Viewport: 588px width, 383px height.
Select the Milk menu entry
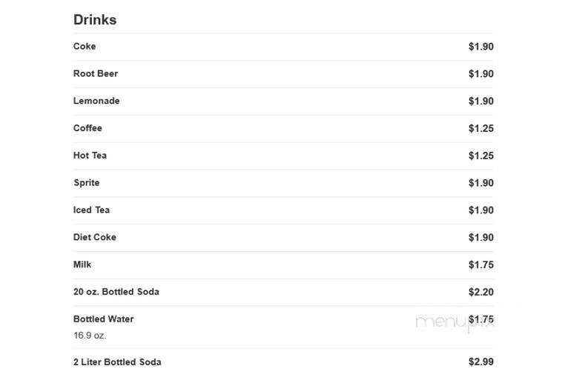click(82, 264)
